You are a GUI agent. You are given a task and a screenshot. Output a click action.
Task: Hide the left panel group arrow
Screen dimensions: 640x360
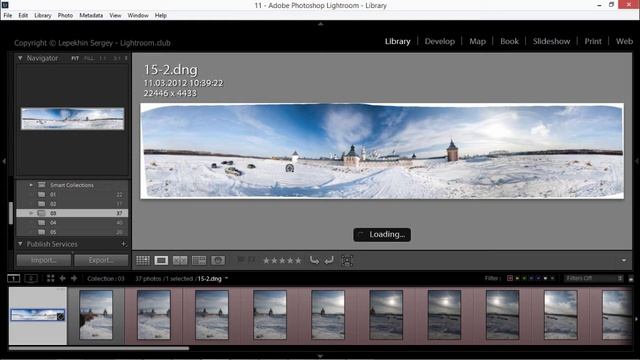pos(4,161)
